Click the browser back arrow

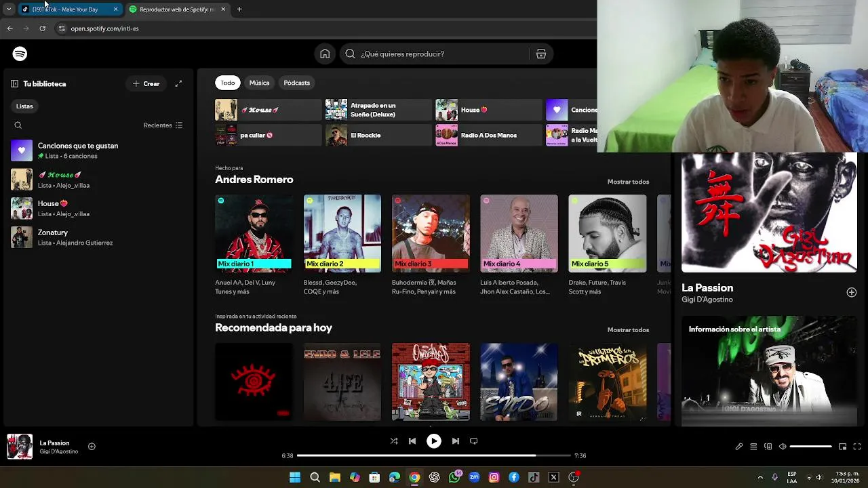coord(9,28)
